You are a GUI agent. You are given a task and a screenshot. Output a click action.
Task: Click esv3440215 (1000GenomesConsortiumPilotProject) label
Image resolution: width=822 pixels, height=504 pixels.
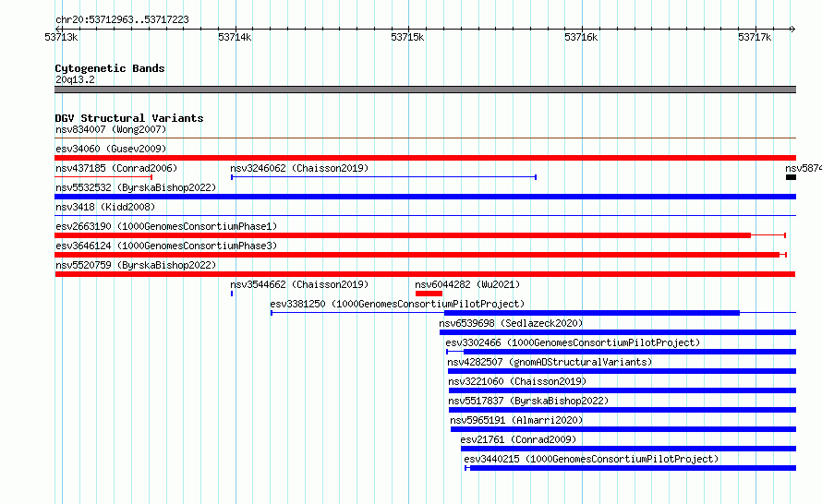pyautogui.click(x=591, y=459)
